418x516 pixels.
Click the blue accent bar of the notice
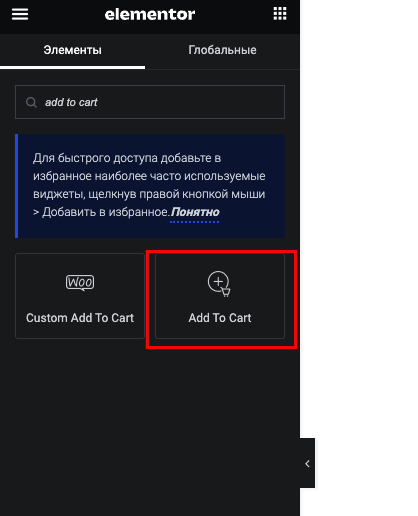click(17, 186)
